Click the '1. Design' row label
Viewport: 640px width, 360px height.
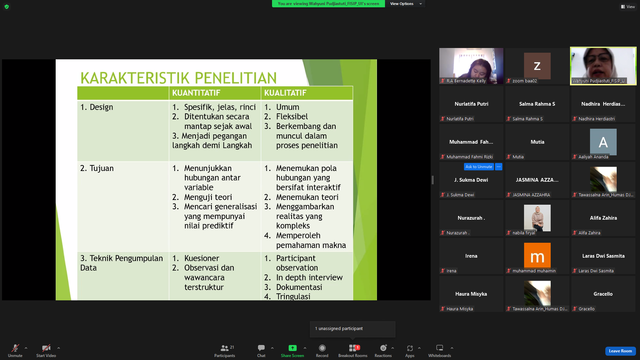pyautogui.click(x=97, y=107)
